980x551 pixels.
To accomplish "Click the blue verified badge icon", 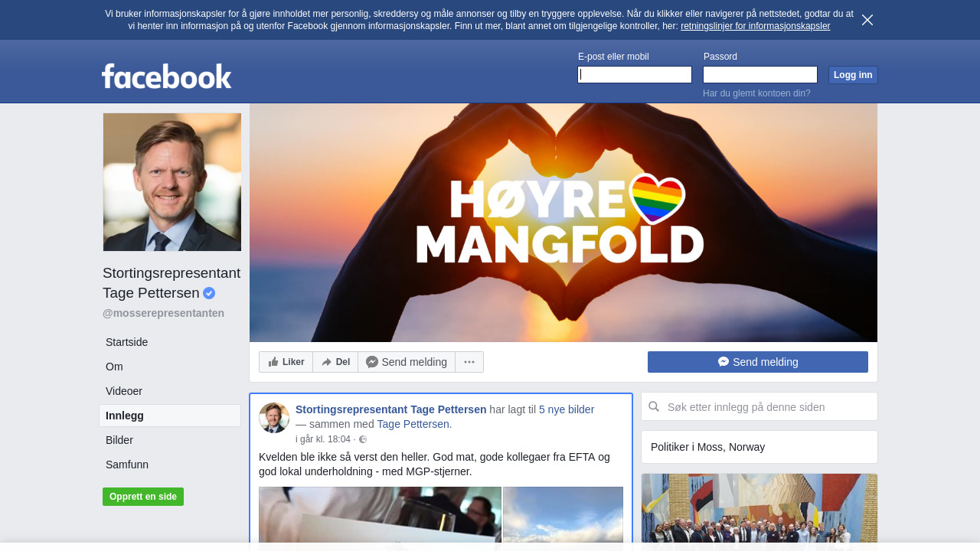I will pyautogui.click(x=209, y=293).
